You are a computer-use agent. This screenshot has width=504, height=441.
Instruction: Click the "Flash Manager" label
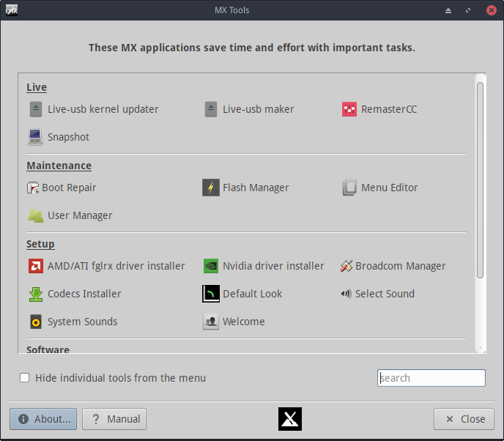pyautogui.click(x=256, y=188)
